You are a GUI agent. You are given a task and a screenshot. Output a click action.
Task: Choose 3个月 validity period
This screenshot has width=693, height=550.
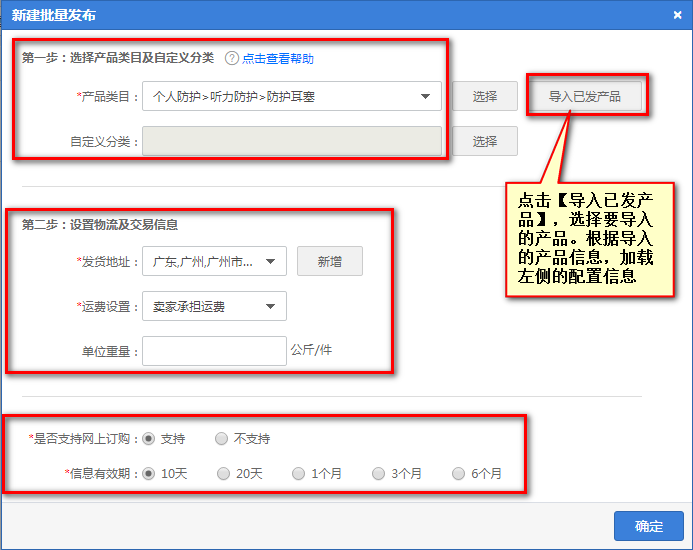pyautogui.click(x=378, y=474)
